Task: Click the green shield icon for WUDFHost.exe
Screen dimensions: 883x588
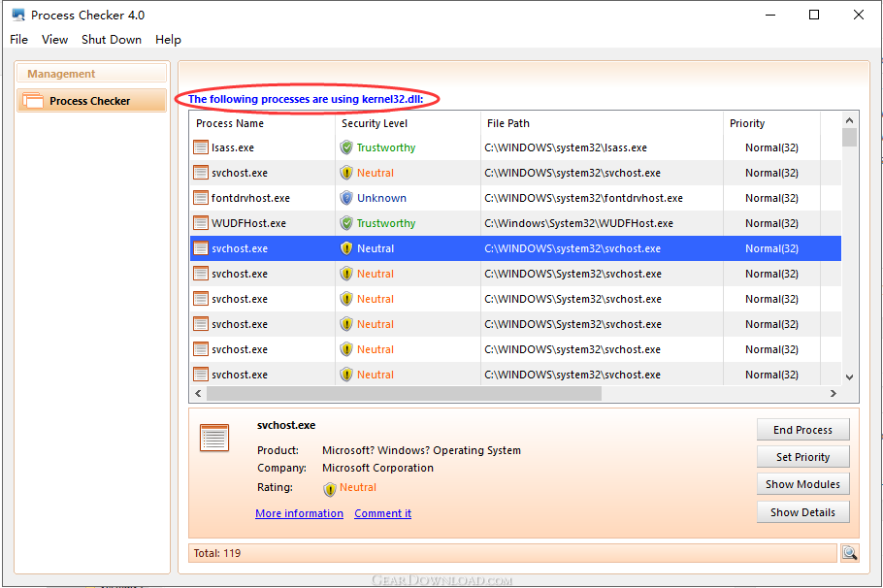Action: (x=346, y=223)
